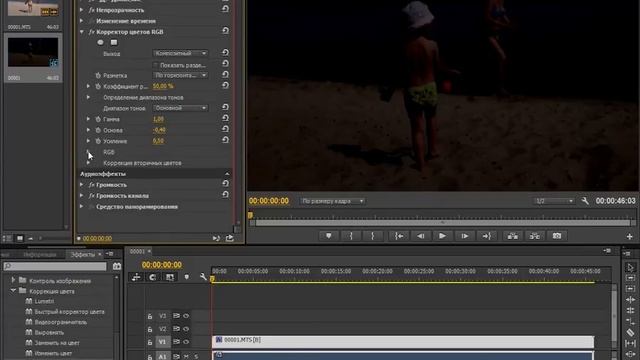Toggle timeline Snap magnet icon
Image resolution: width=640 pixels, height=360 pixels.
(152, 277)
